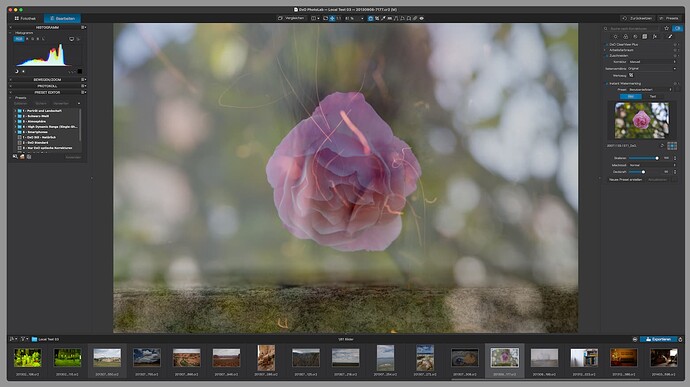The image size is (690, 387).
Task: Click the Werkzeug crop tool icon
Action: (631, 75)
